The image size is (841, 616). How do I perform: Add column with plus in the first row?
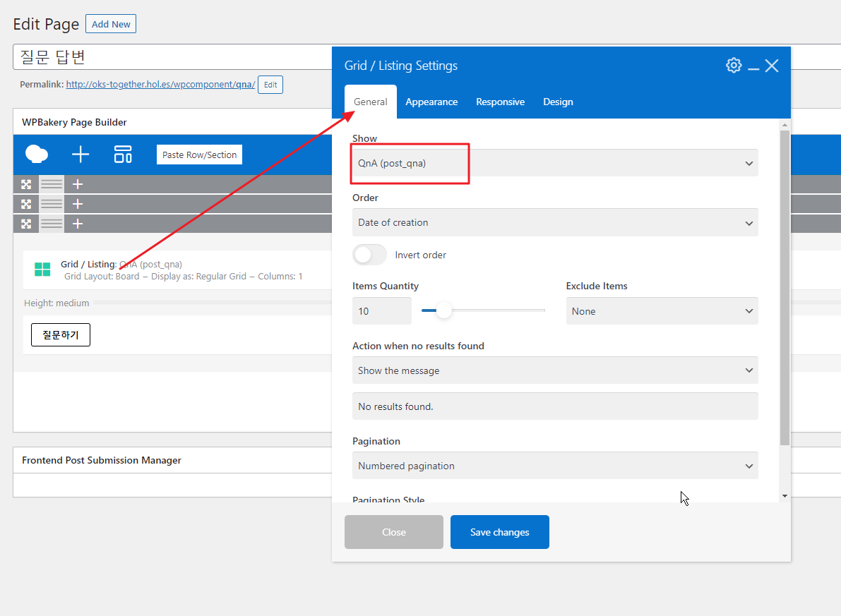click(x=78, y=184)
